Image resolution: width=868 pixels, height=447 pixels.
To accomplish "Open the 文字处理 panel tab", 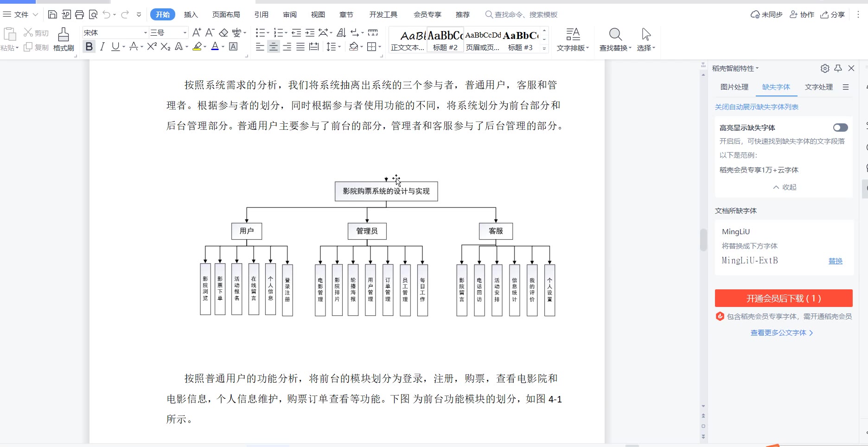I will tap(819, 87).
